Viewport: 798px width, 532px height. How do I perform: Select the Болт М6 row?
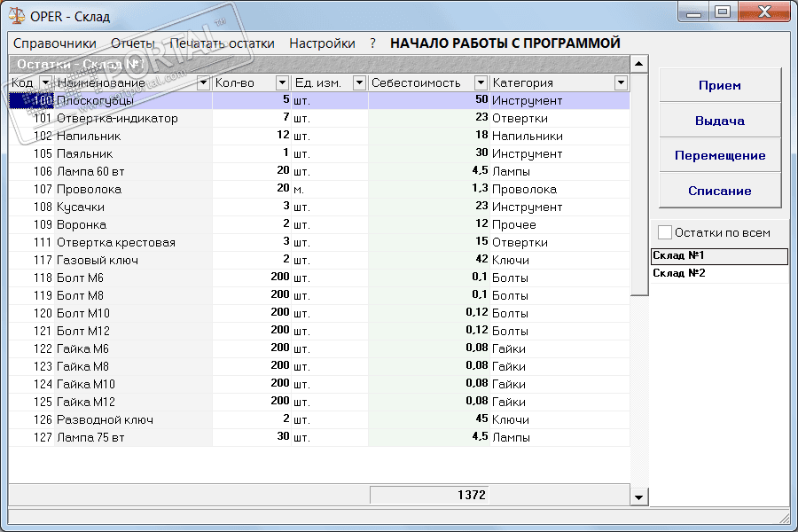click(319, 278)
